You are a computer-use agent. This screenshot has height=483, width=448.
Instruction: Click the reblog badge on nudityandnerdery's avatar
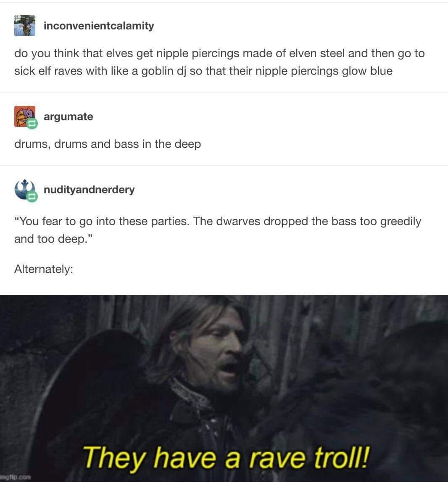[32, 197]
